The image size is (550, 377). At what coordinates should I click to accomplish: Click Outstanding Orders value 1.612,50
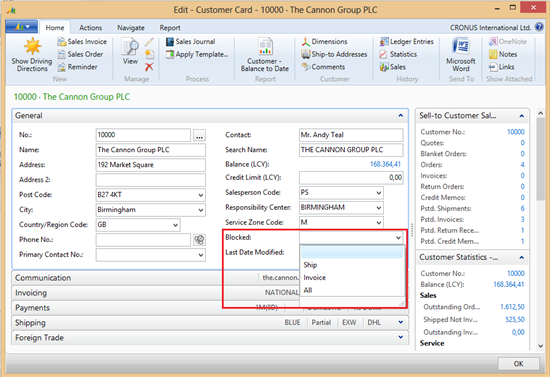click(512, 307)
